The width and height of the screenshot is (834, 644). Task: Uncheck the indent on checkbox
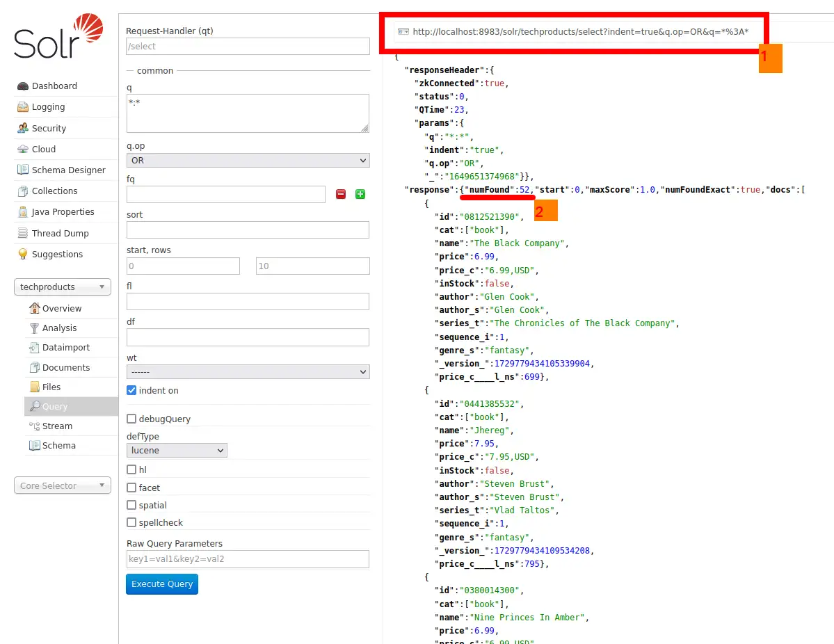pos(131,390)
